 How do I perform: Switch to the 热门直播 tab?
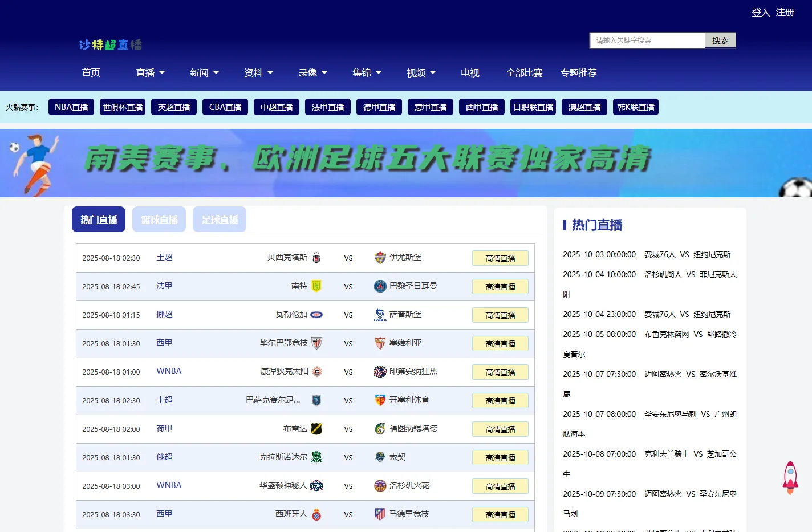click(99, 220)
